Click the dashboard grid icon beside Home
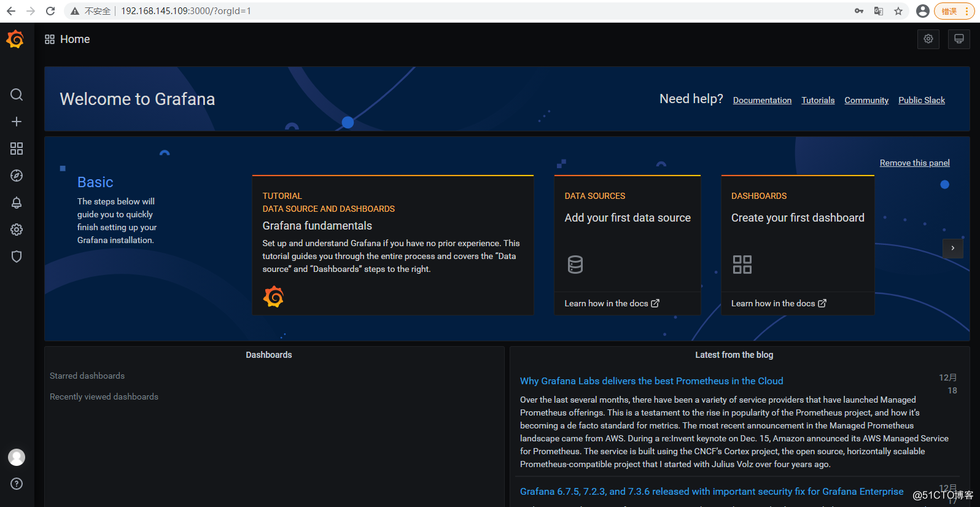 point(50,39)
